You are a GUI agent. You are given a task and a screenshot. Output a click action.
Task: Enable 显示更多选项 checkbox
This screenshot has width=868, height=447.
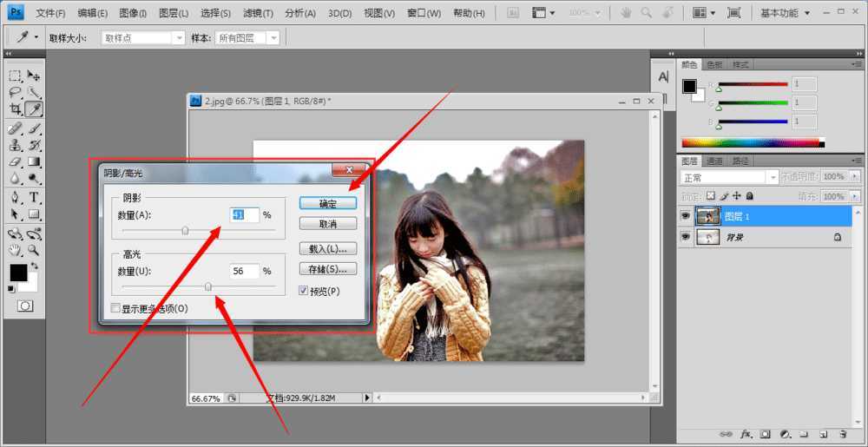pyautogui.click(x=116, y=308)
